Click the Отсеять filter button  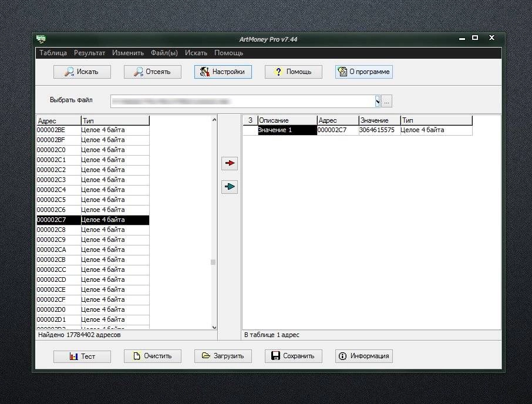[x=152, y=72]
